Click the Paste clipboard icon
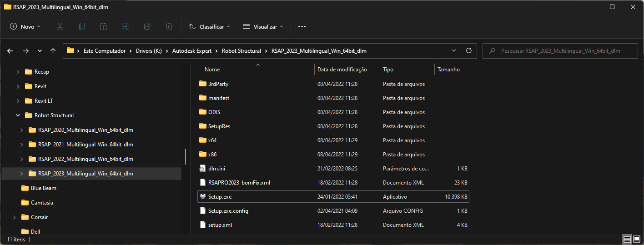This screenshot has height=245, width=644. (x=104, y=27)
